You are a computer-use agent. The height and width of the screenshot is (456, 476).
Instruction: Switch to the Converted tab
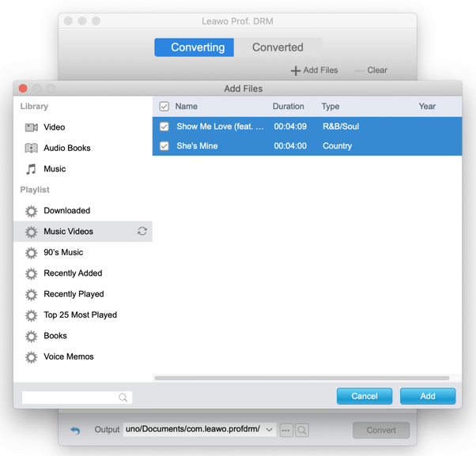[278, 47]
